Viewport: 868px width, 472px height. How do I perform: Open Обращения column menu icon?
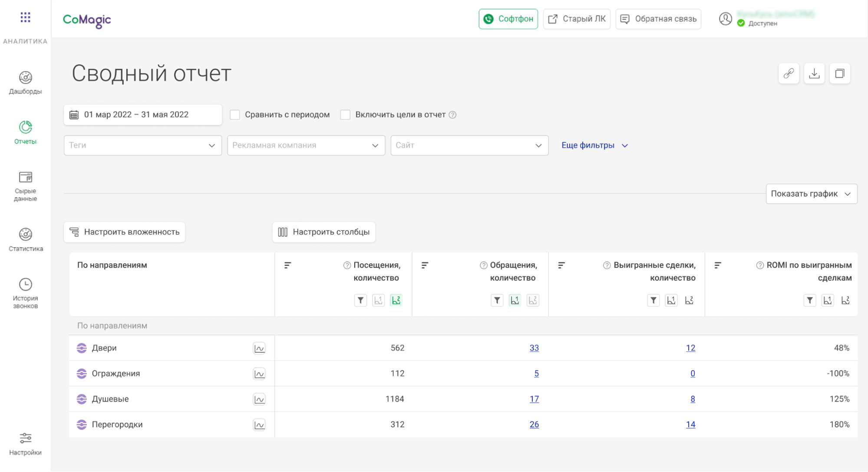(x=425, y=265)
